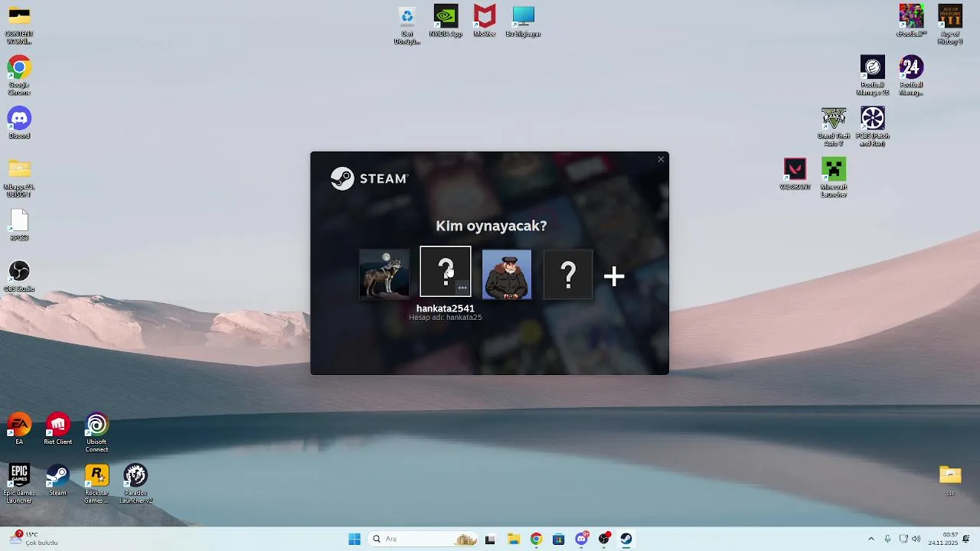Open the clock and date 24.11.2025
Image resolution: width=980 pixels, height=551 pixels.
942,539
